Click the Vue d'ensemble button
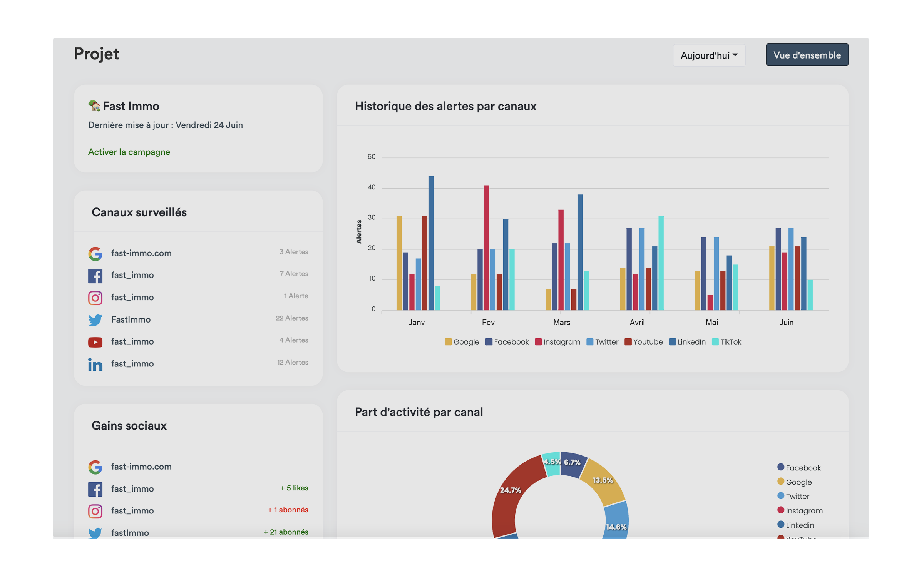 click(x=807, y=55)
